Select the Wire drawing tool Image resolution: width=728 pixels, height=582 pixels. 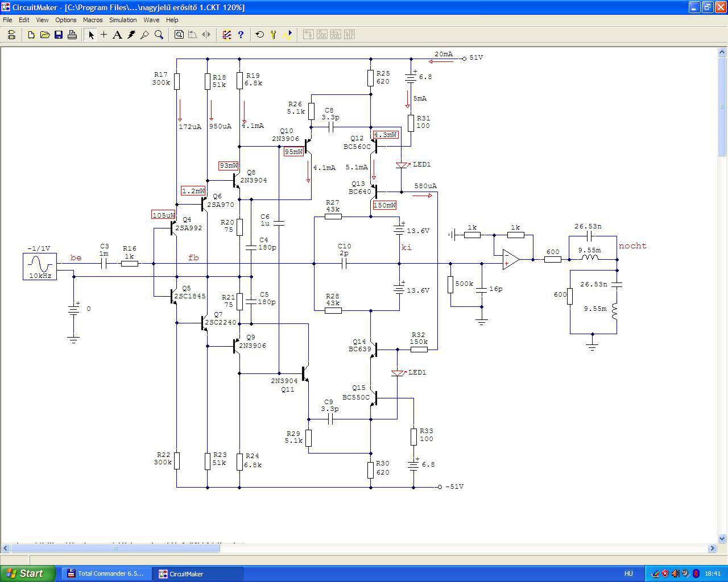[x=104, y=35]
